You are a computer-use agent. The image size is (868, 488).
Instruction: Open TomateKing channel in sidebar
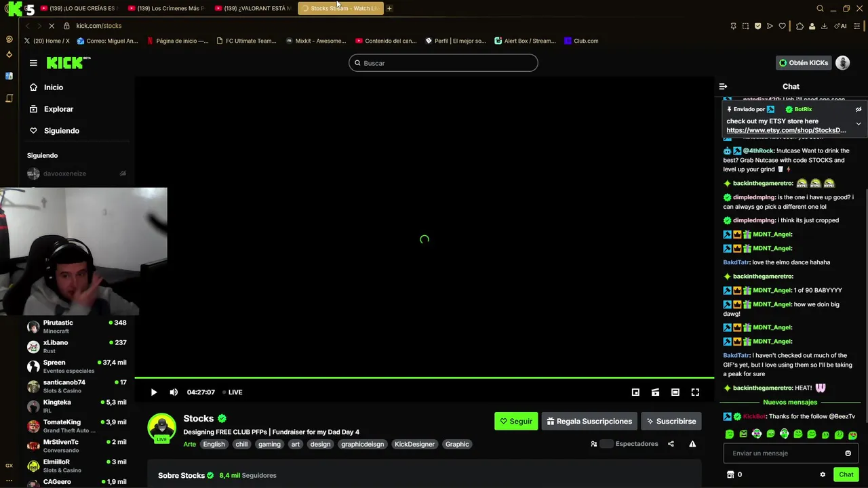77,426
